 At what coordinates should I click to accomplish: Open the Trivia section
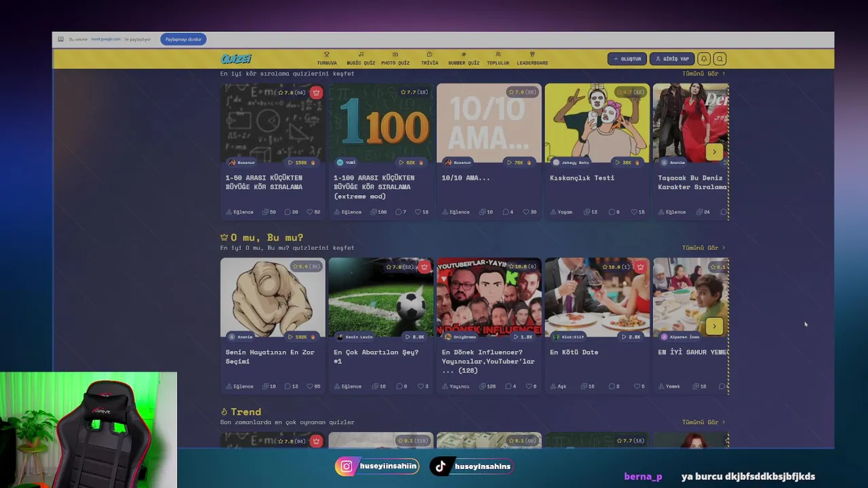point(429,59)
